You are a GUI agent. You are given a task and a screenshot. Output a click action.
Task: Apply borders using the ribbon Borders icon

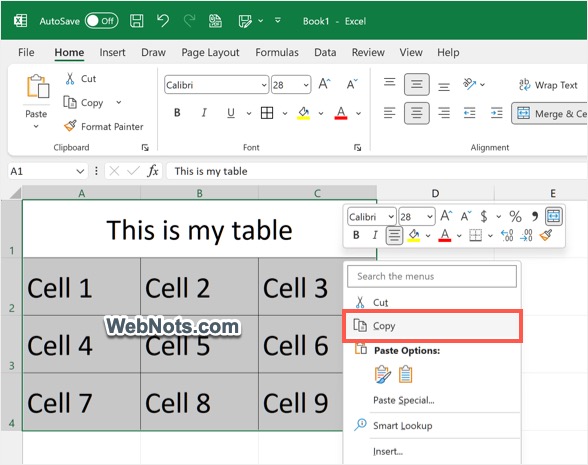[x=267, y=112]
